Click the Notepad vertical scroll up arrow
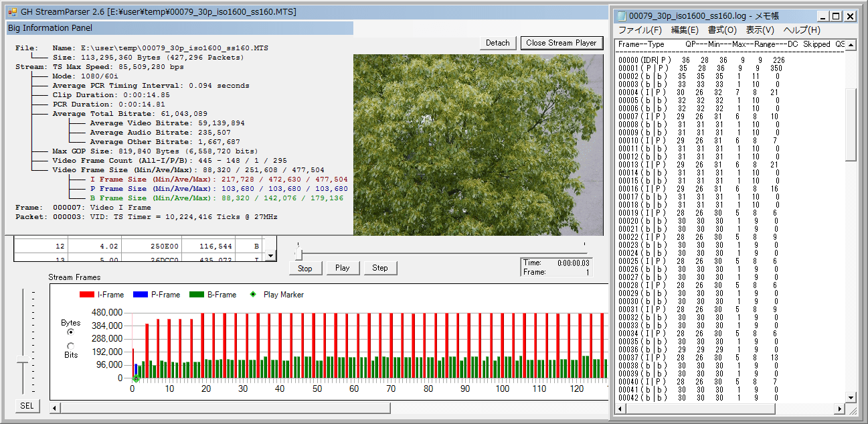 pyautogui.click(x=851, y=46)
